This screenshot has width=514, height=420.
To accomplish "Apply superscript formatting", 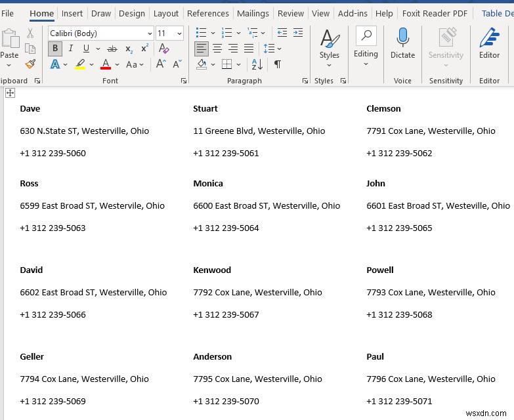I will click(144, 48).
